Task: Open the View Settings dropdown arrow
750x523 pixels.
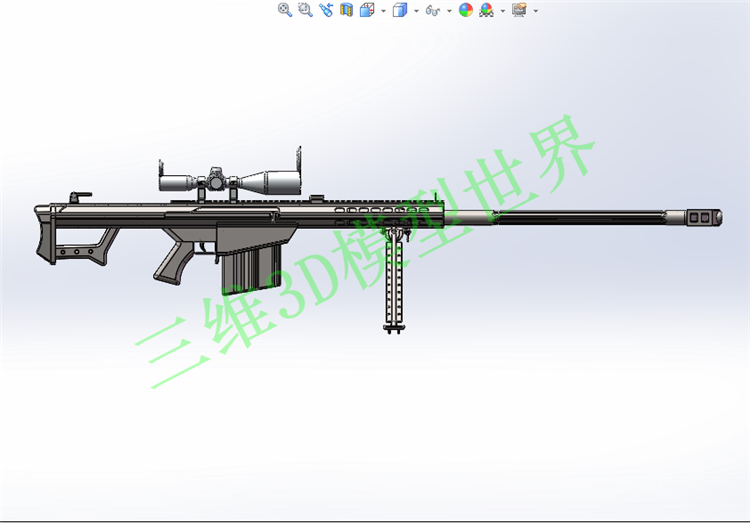Action: [x=536, y=11]
